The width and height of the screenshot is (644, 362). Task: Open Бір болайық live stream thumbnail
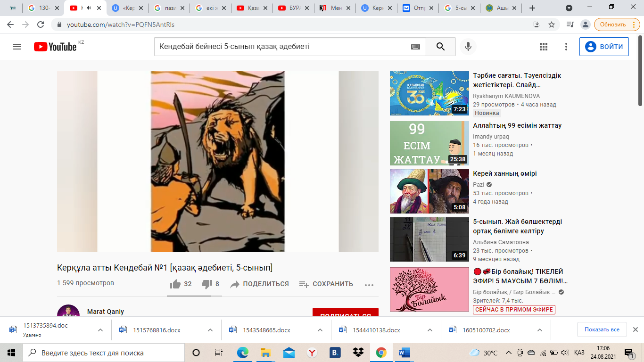pyautogui.click(x=429, y=289)
